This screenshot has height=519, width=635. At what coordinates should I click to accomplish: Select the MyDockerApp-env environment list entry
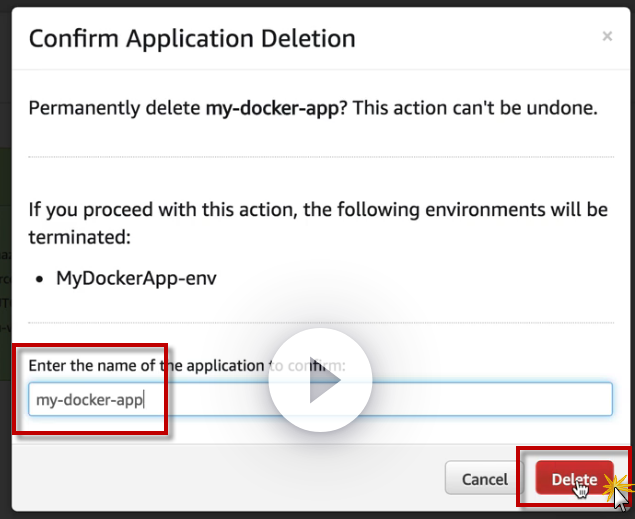click(x=136, y=278)
